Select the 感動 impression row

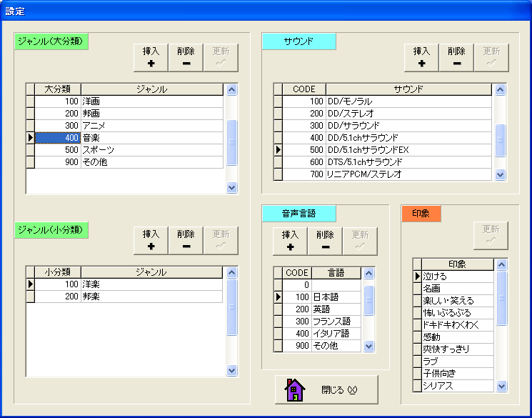coord(457,337)
